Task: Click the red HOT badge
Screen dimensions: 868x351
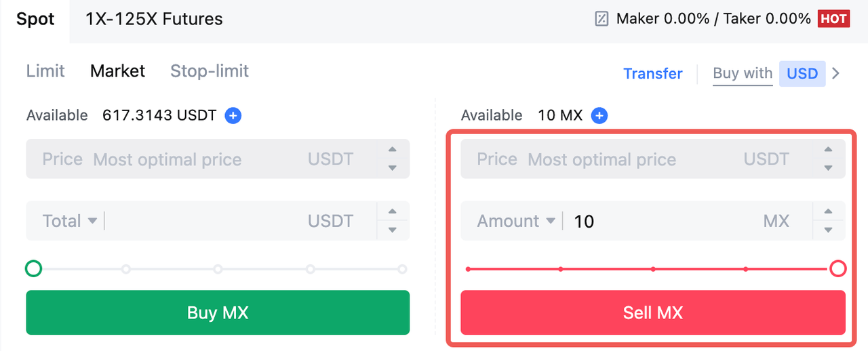Action: 833,19
